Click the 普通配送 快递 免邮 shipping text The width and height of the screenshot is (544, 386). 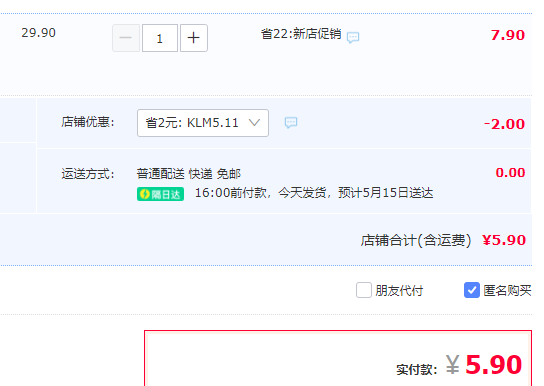pos(188,174)
